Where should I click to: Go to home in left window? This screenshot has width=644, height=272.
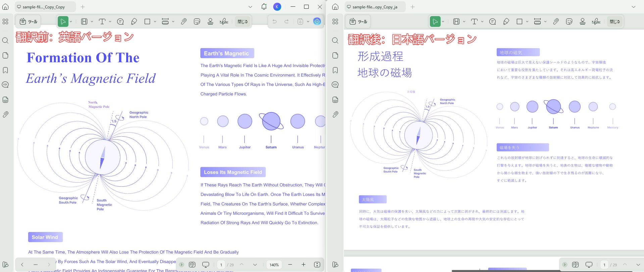[x=5, y=7]
